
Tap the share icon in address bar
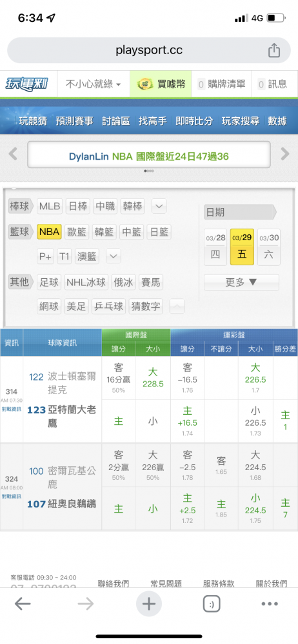[x=273, y=50]
